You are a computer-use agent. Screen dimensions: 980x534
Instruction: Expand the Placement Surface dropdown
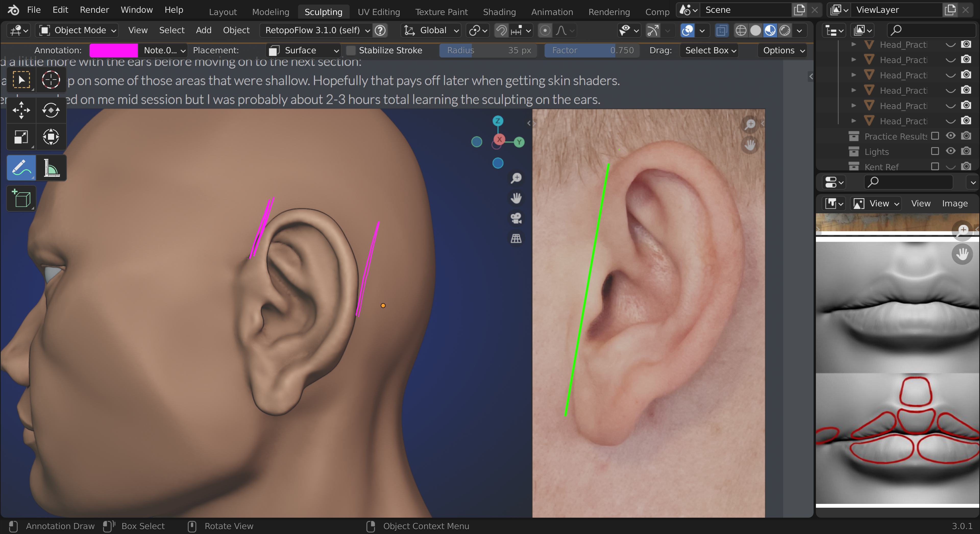tap(303, 50)
